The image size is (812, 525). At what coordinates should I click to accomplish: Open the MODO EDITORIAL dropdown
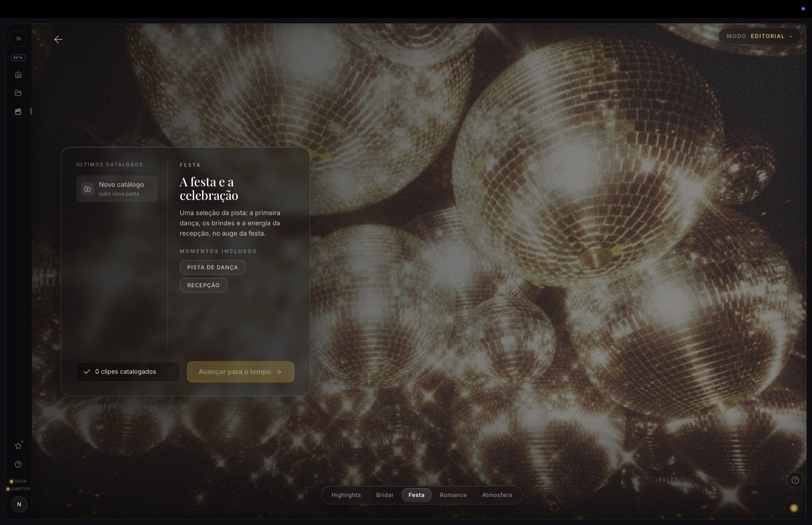[760, 36]
